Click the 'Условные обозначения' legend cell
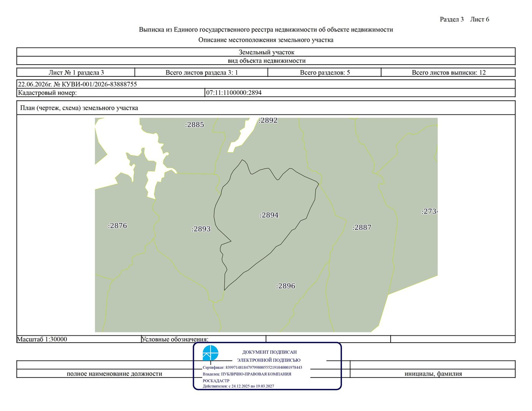Image resolution: width=532 pixels, height=411 pixels. point(203,339)
